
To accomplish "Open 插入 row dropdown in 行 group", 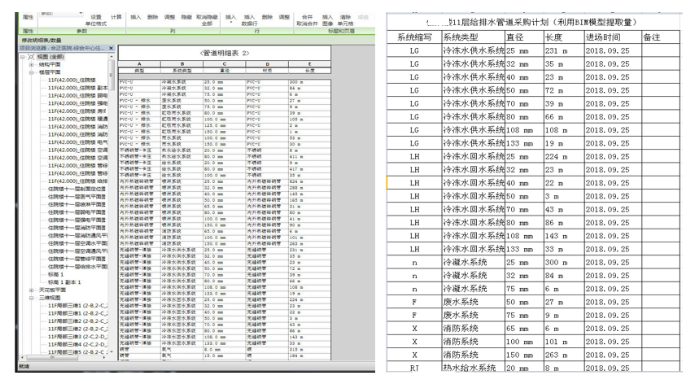I will point(231,19).
